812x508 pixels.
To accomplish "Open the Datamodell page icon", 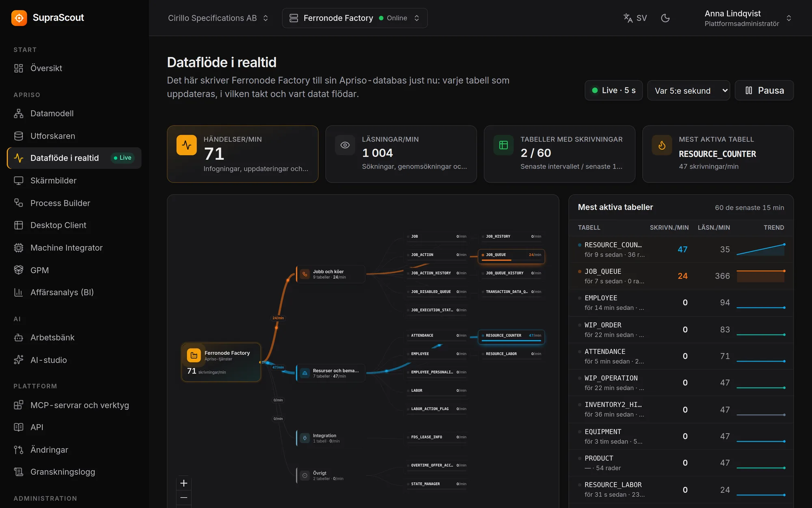I will click(x=19, y=113).
